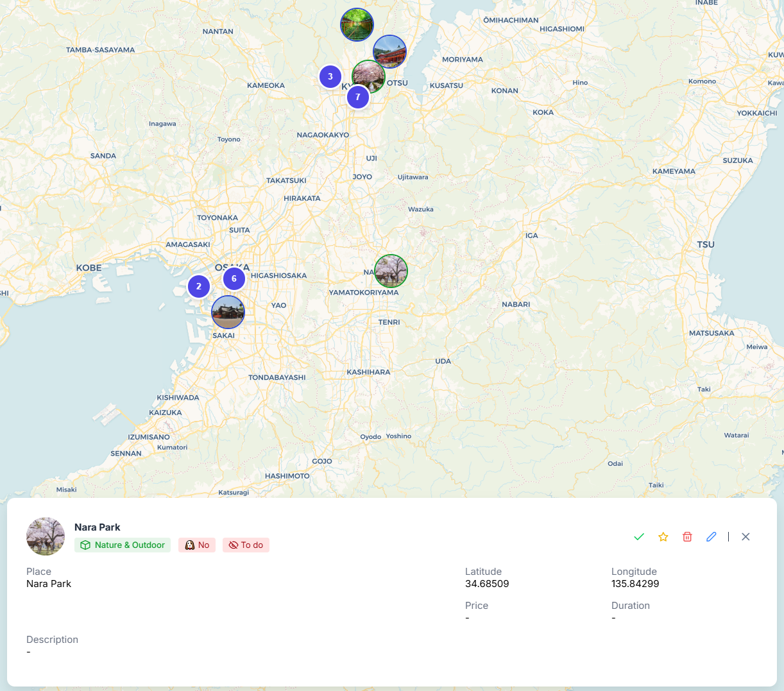
Task: Favorite Nara Park with the star icon
Action: [663, 537]
